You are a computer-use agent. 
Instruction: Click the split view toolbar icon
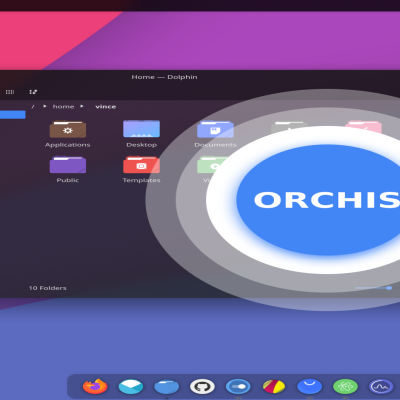click(33, 92)
